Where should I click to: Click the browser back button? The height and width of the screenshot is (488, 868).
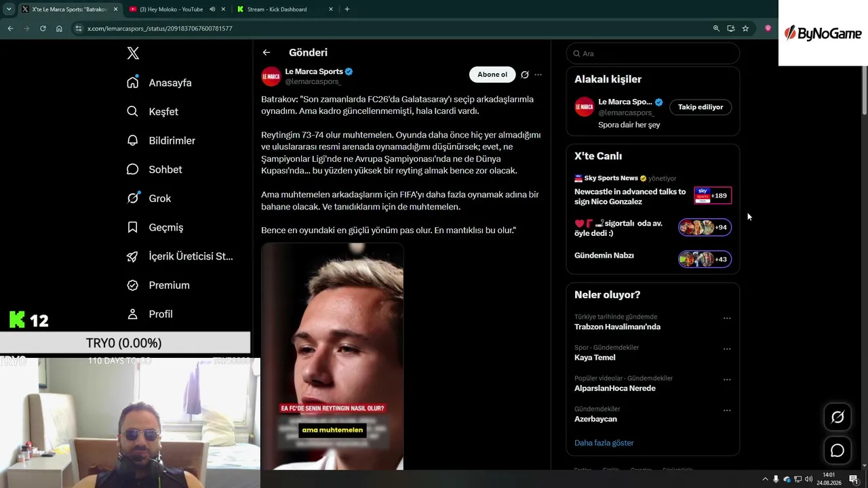coord(10,28)
